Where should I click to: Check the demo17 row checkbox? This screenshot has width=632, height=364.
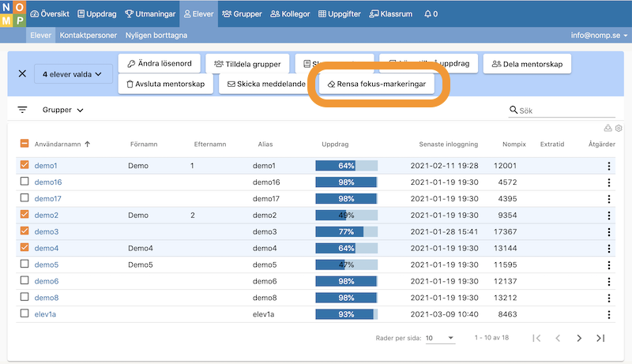(24, 197)
